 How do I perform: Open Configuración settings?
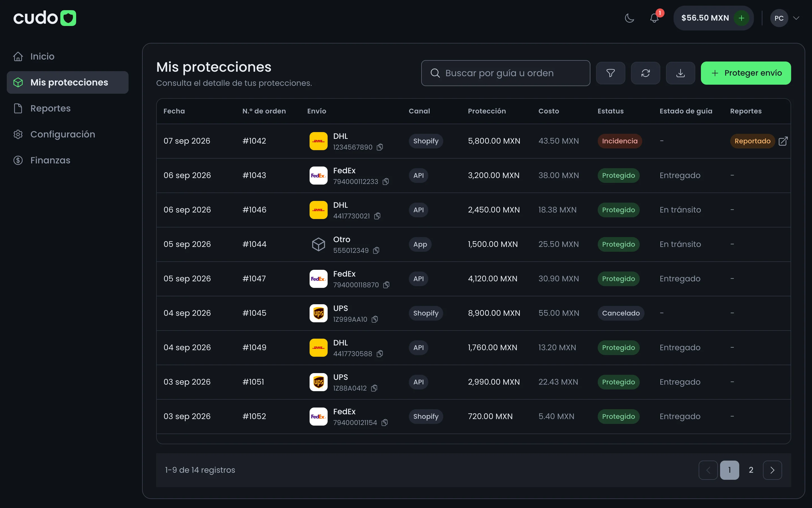point(67,134)
